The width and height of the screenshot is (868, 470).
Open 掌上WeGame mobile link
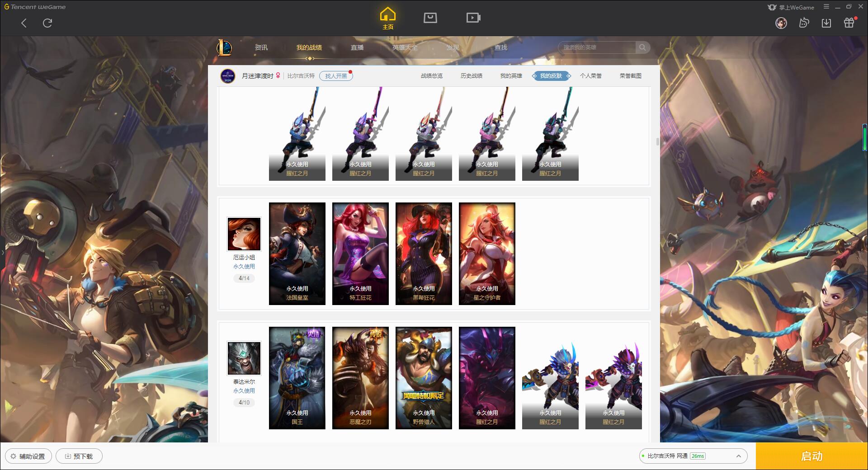[791, 7]
